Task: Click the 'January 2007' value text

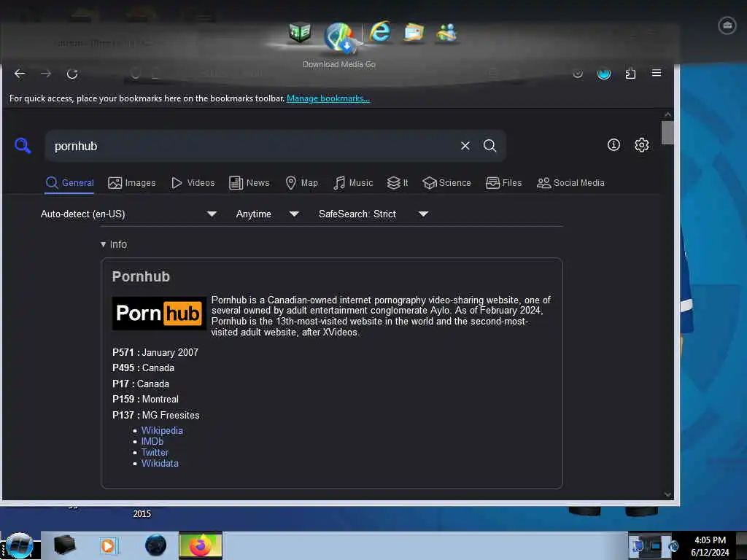Action: click(x=169, y=352)
